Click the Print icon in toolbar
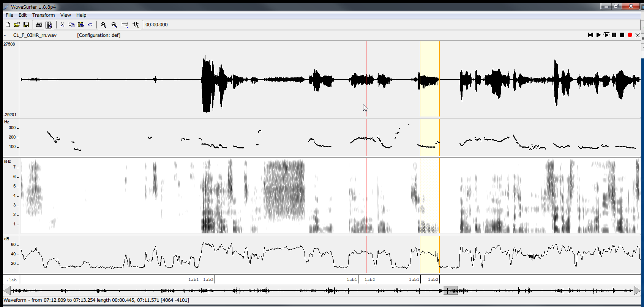The image size is (644, 307). (39, 25)
